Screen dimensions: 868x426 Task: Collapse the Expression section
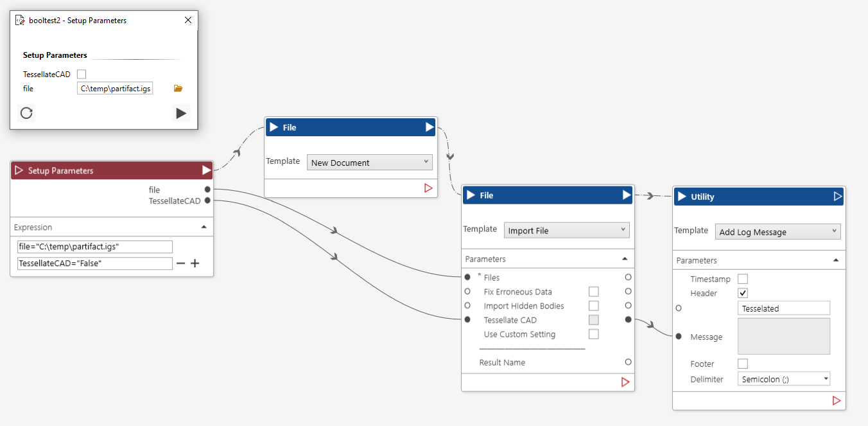click(x=204, y=227)
